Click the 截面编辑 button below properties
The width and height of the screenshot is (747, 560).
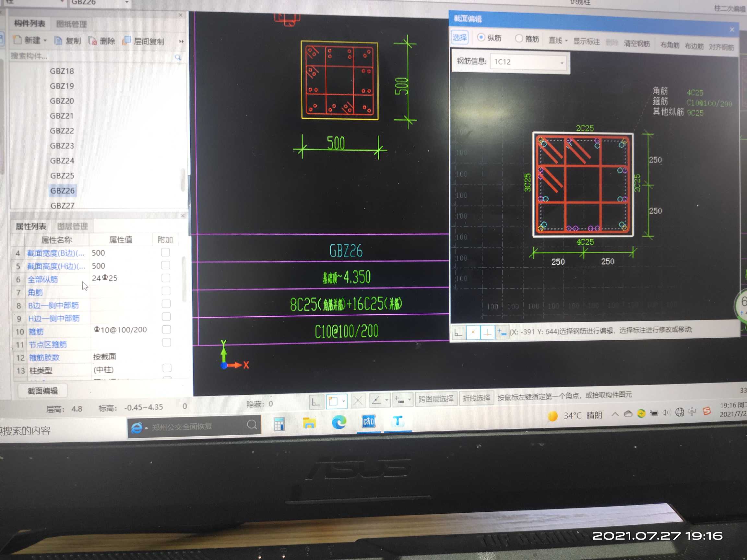tap(42, 391)
